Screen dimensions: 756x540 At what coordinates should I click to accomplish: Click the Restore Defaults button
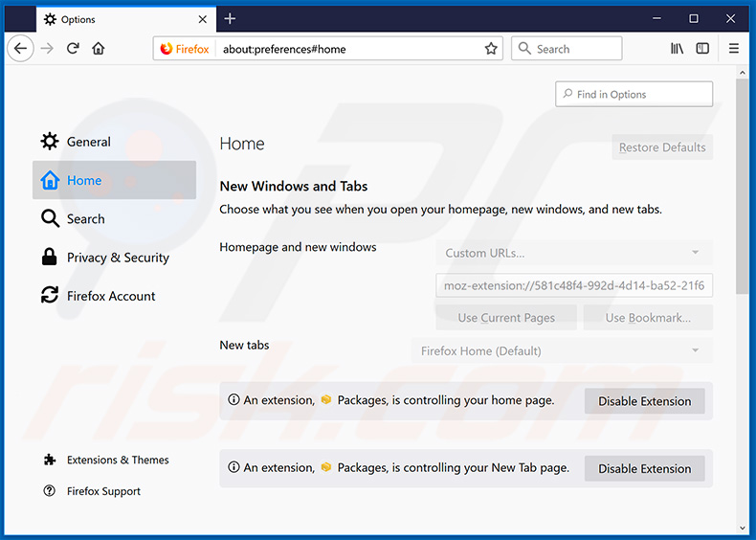pyautogui.click(x=662, y=147)
